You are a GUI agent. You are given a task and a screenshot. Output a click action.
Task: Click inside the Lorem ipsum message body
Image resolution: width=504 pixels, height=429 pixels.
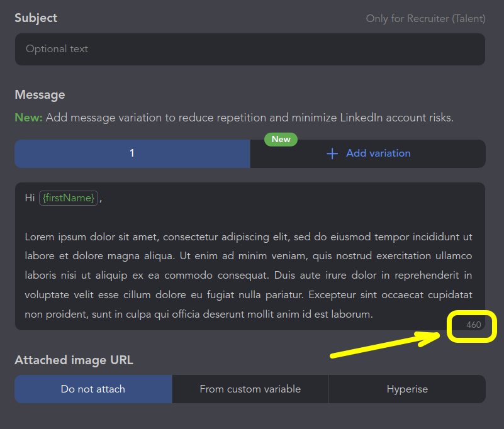tap(249, 276)
